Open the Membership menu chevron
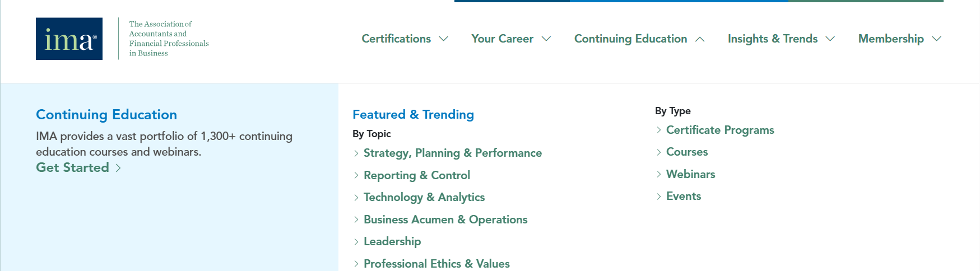This screenshot has width=980, height=271. click(x=937, y=39)
